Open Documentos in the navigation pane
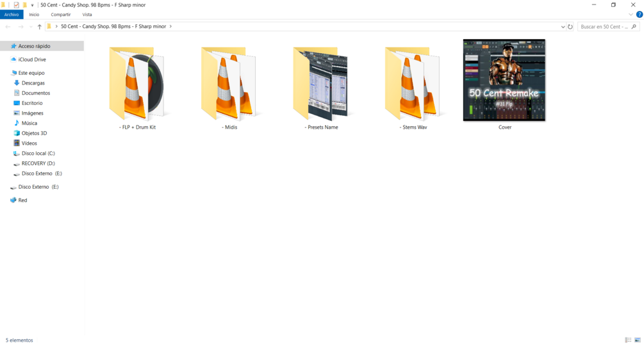The image size is (644, 345). [x=36, y=93]
